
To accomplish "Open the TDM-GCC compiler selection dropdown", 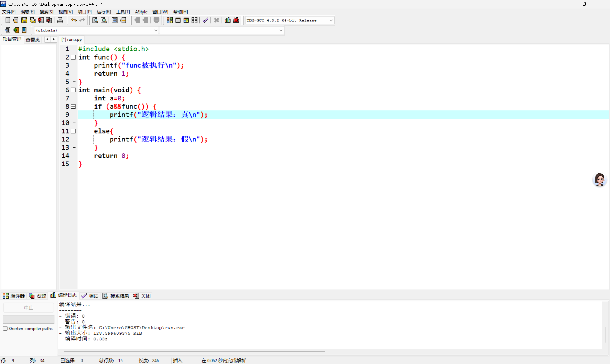I will [331, 20].
